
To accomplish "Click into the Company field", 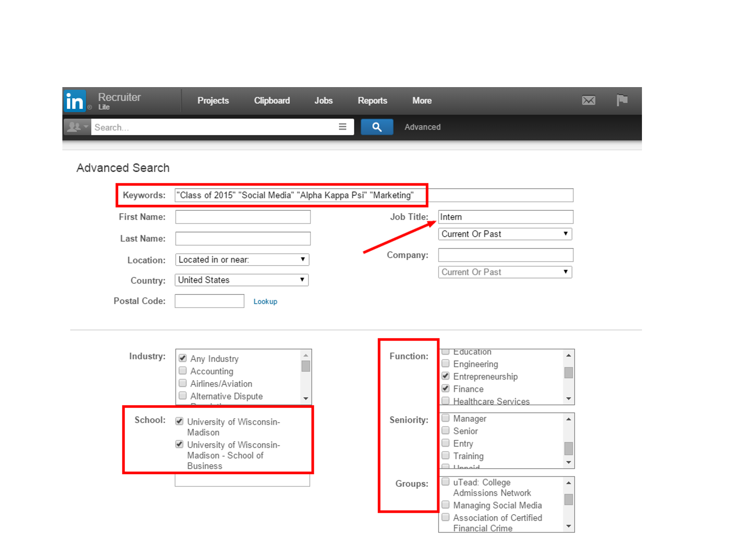I will [506, 255].
